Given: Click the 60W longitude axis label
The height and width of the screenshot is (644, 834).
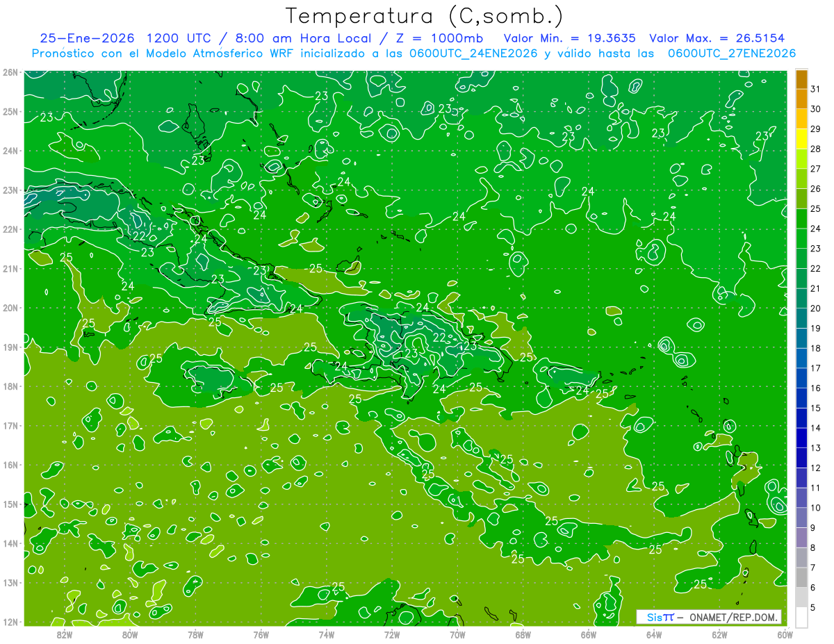Looking at the screenshot, I should 785,634.
